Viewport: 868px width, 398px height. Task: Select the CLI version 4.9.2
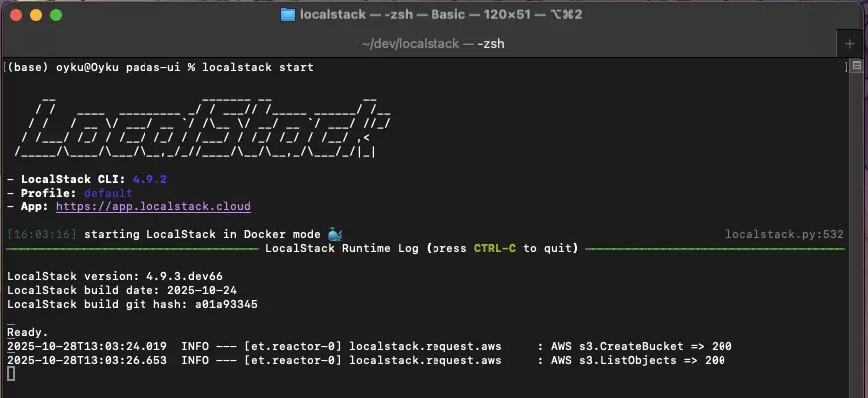click(x=149, y=179)
